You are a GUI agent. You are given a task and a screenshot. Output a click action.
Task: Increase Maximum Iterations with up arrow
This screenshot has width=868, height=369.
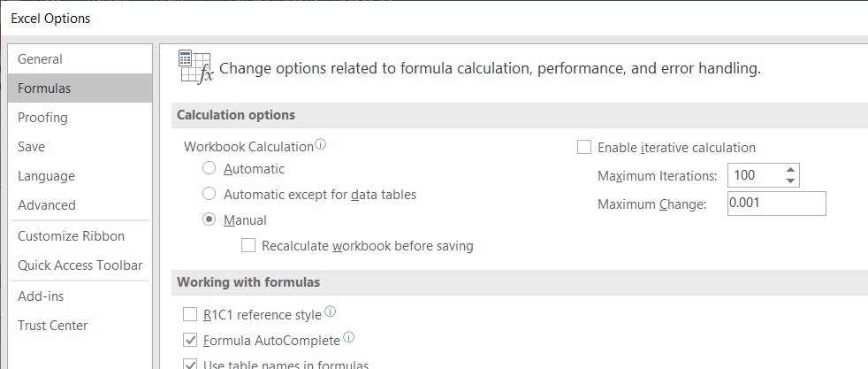(x=789, y=170)
